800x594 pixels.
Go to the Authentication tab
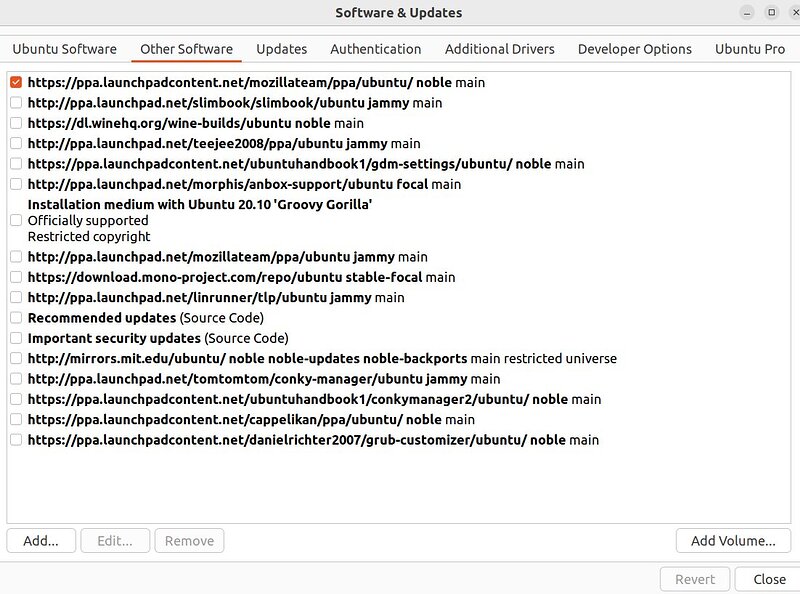376,49
